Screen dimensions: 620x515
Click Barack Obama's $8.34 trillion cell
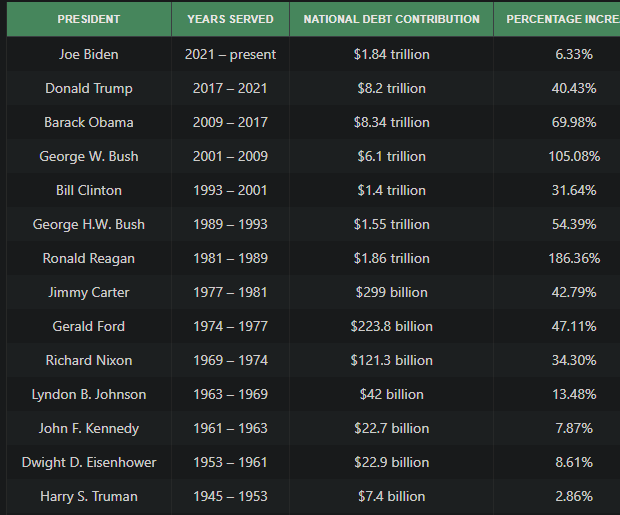tap(391, 122)
